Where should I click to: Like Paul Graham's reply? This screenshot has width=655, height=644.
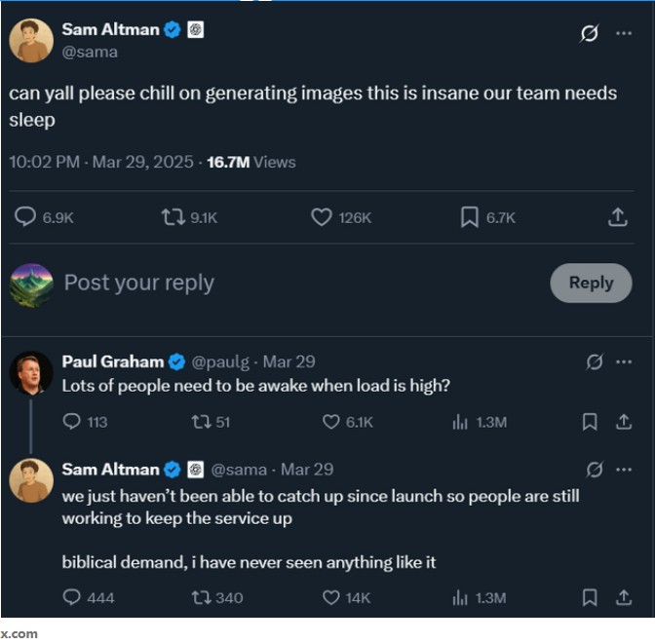pyautogui.click(x=331, y=422)
